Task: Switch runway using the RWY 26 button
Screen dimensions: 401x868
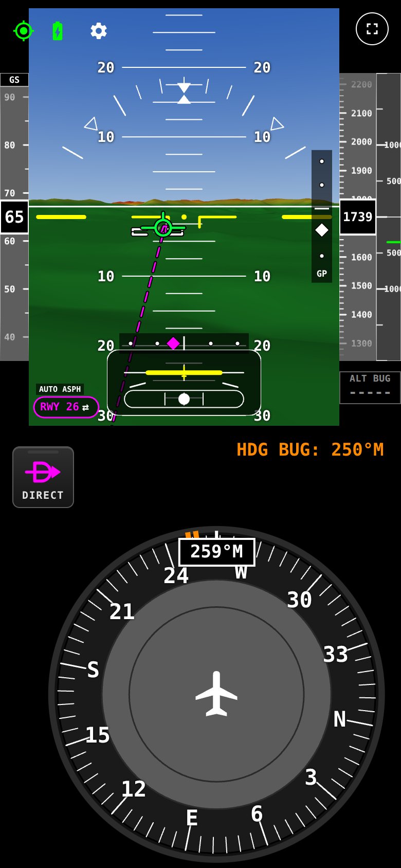Action: pos(66,407)
